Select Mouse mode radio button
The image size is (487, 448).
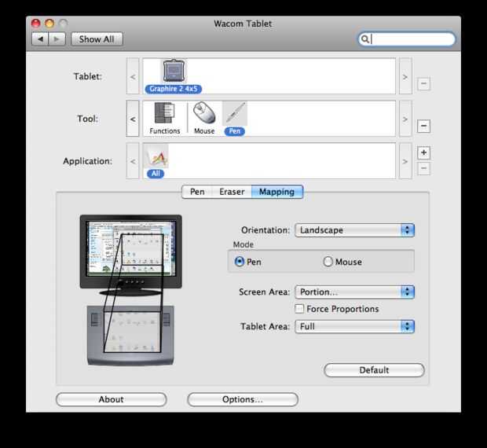[328, 262]
